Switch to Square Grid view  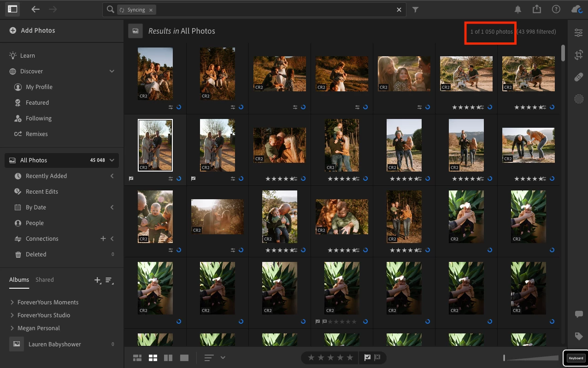click(x=153, y=358)
